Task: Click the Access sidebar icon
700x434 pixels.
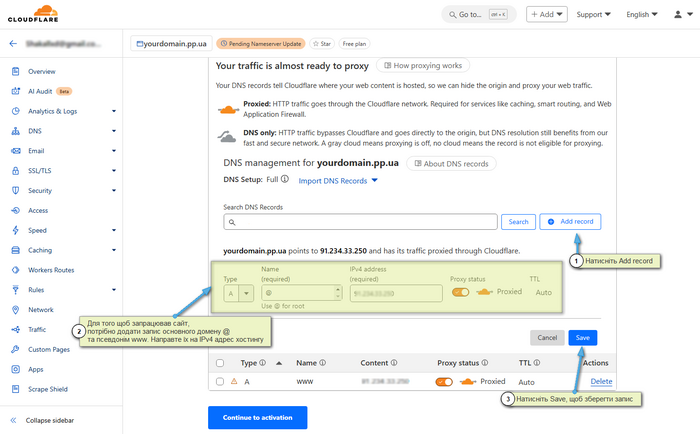Action: (16, 210)
